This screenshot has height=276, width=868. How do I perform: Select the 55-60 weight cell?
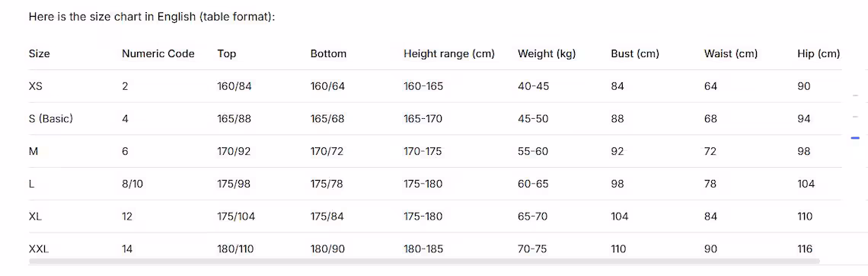(532, 151)
